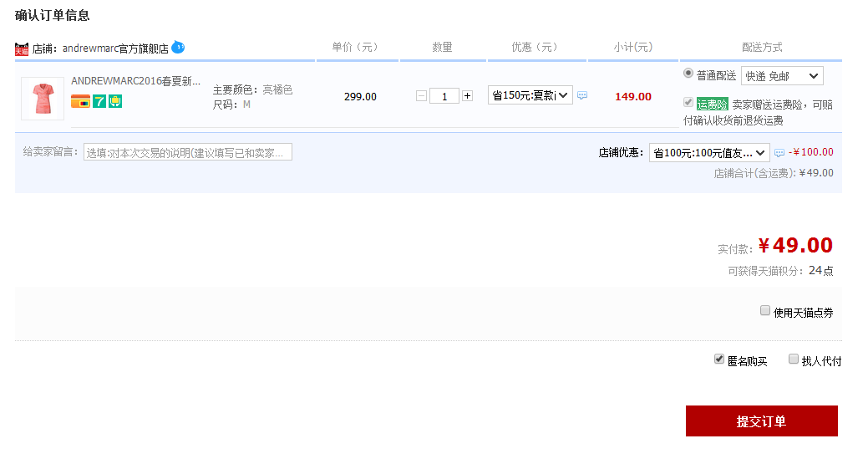Screen dimensions: 868x459
Task: Click the 给卖家留言 message input field
Action: (188, 152)
